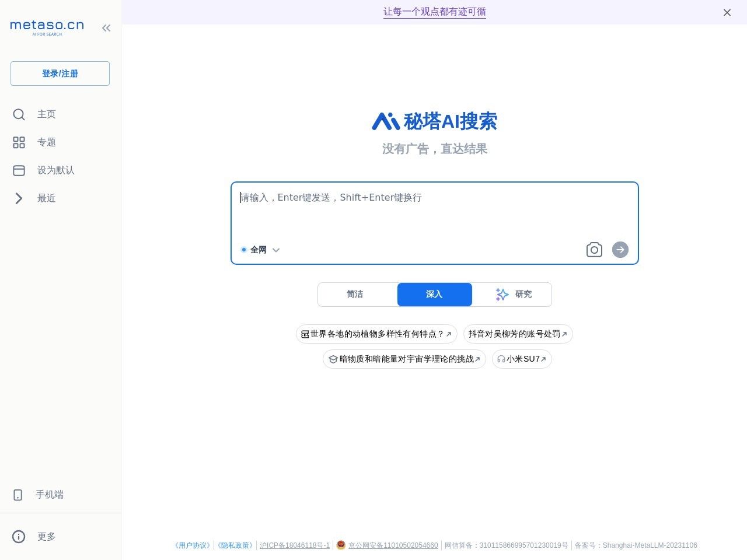747x560 pixels.
Task: Click the icon in 动植物多样性 chip
Action: pyautogui.click(x=305, y=334)
